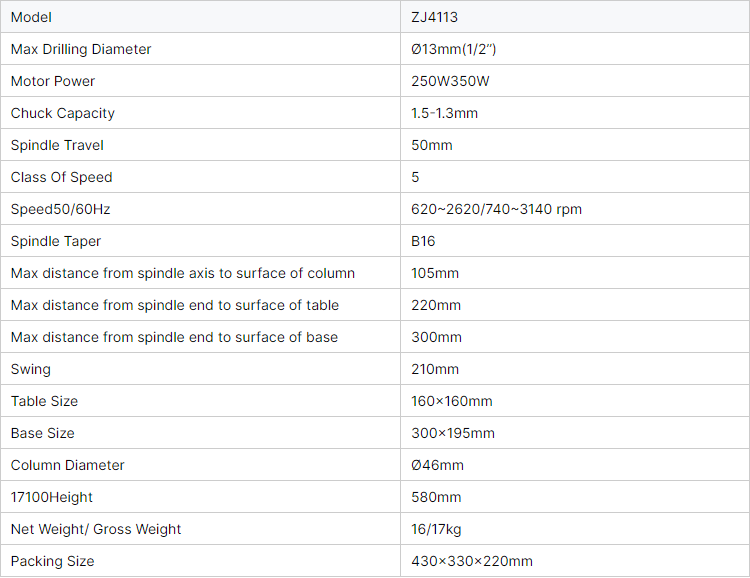Click the Class Of Speed label
This screenshot has width=750, height=578.
click(x=61, y=178)
